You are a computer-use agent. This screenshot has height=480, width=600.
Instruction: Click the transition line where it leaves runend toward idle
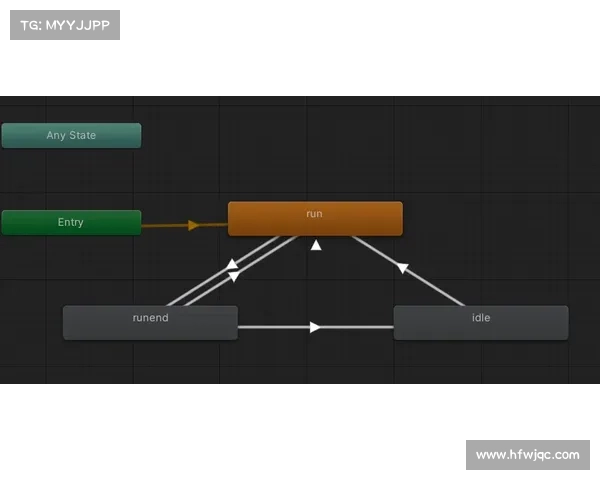point(250,327)
